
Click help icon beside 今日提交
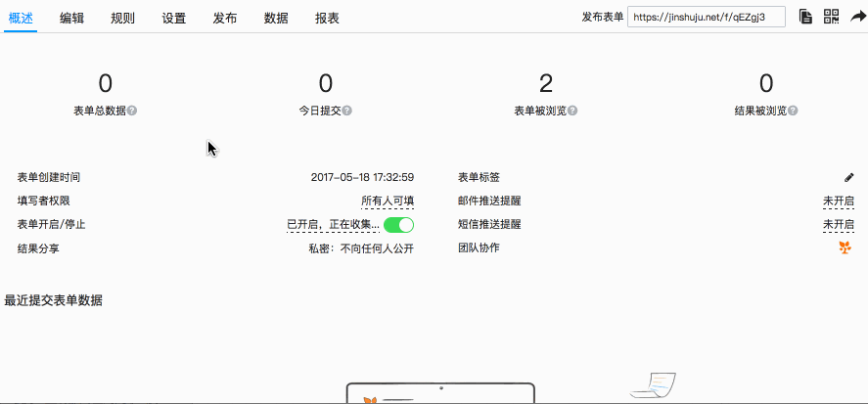pyautogui.click(x=347, y=111)
